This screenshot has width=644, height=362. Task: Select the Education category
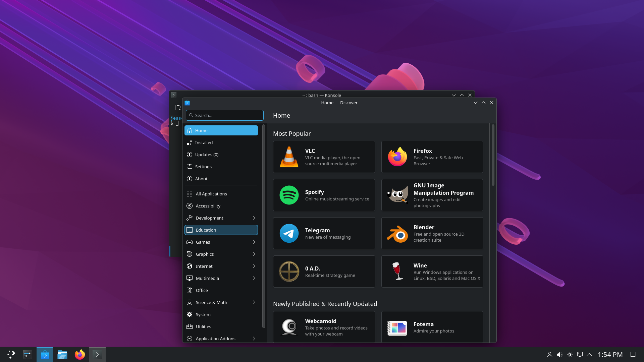[x=221, y=230]
